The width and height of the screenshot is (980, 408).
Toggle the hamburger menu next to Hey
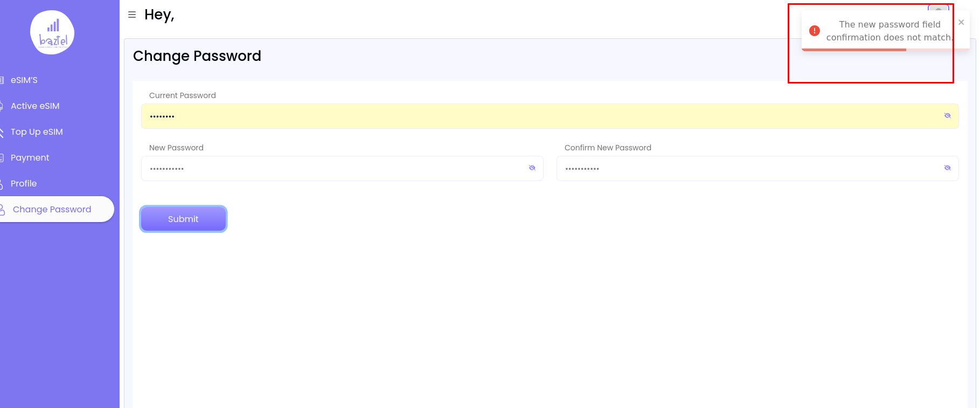[132, 15]
